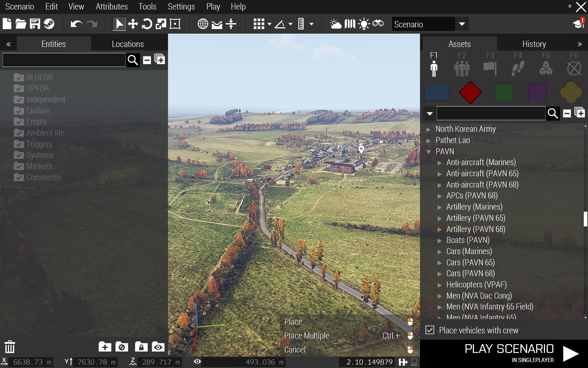Open translation grid size dropdown arrow
Viewport: 588px width, 368px height.
coord(269,24)
